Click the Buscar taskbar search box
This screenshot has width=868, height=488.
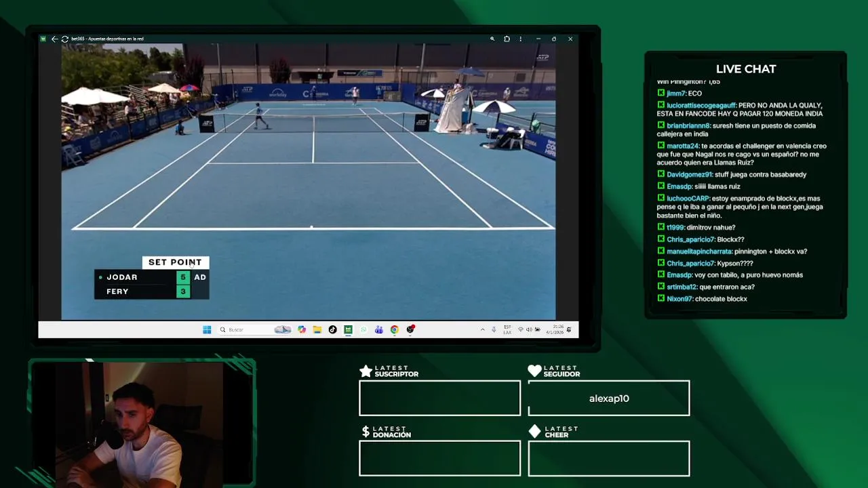254,329
